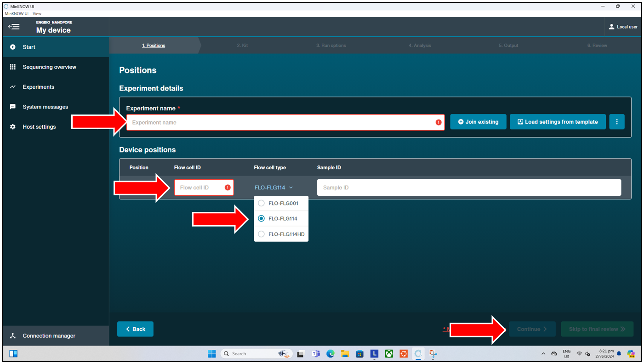Click the error icon in Flow cell ID field
644x364 pixels.
point(228,188)
